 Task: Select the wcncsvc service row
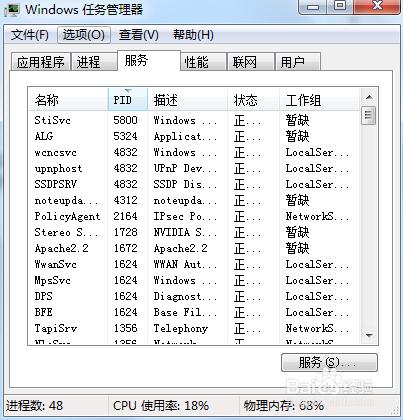(194, 152)
